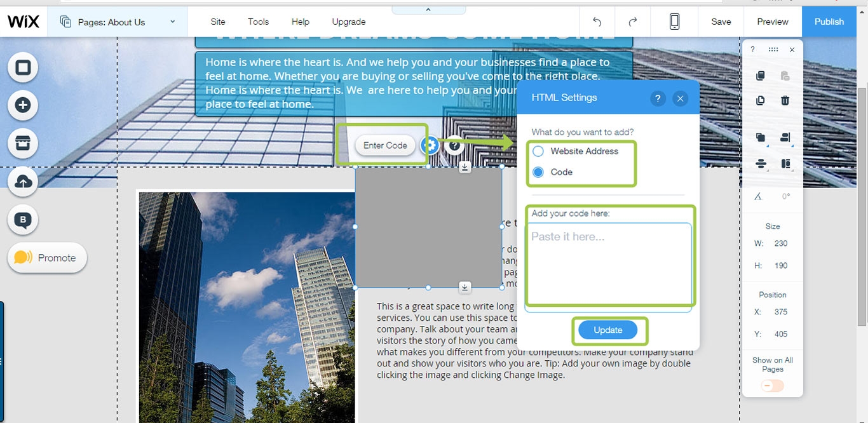Expand the align options in toolbar
Image resolution: width=868 pixels, height=423 pixels.
761,164
